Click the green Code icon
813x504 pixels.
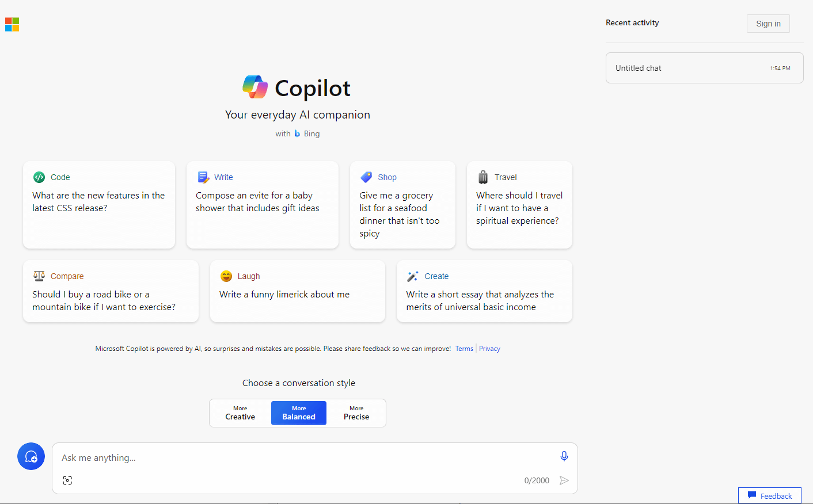(x=39, y=177)
